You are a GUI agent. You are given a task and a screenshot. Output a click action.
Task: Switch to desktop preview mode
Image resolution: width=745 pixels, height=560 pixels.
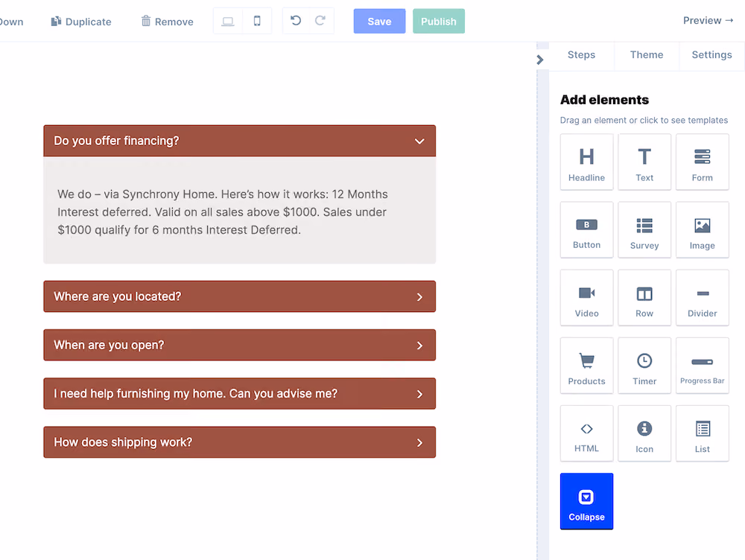coord(228,21)
